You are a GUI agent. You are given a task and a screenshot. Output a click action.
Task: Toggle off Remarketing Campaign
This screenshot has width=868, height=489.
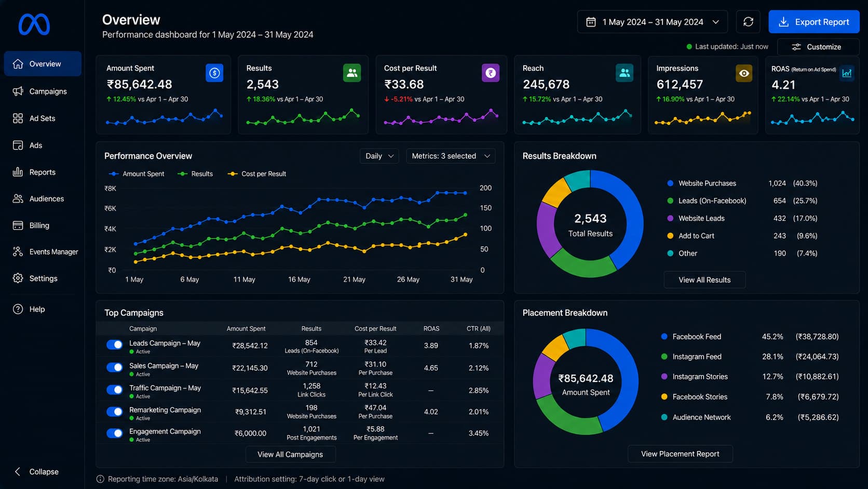(114, 412)
